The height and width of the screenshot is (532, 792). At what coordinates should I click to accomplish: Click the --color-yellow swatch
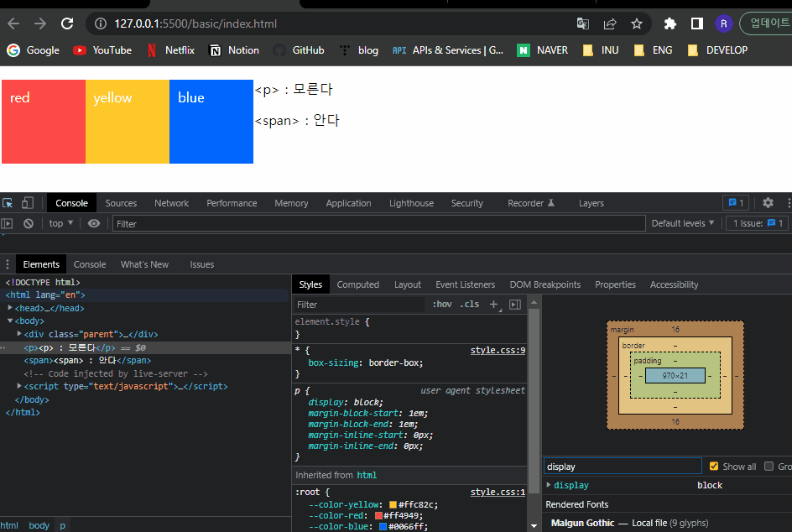point(393,504)
